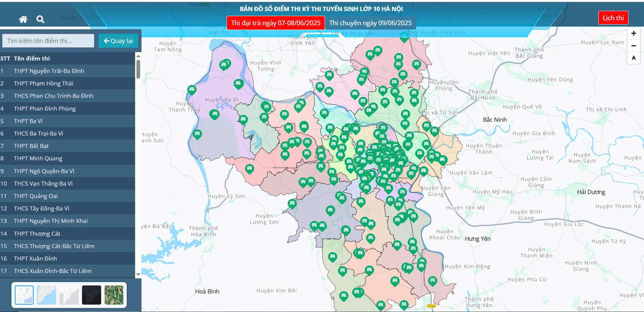Viewport: 644px width, 312px height.
Task: Choose the blue-water street basemap thumbnail
Action: tap(46, 295)
